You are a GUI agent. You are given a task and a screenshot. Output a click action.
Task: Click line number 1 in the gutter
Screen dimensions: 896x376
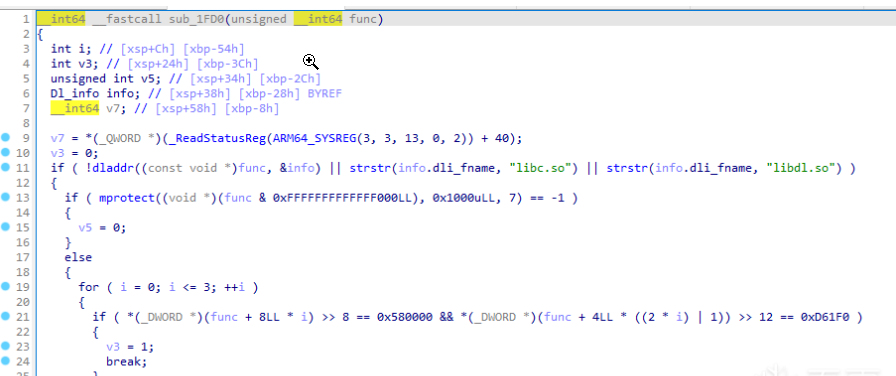pos(26,19)
